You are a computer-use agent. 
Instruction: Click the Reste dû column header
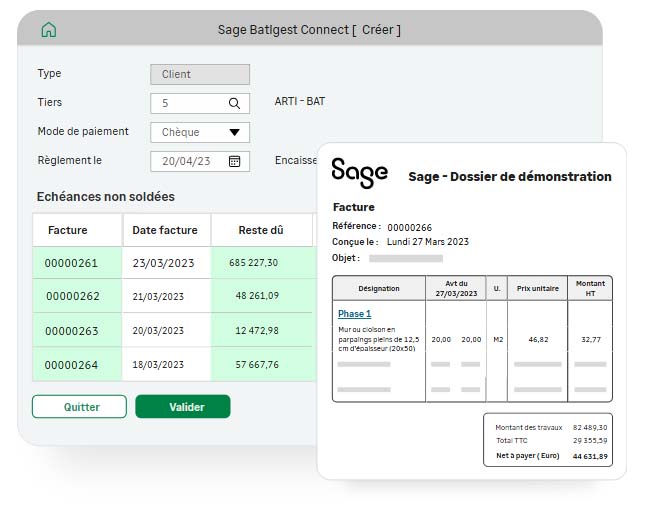coord(261,230)
